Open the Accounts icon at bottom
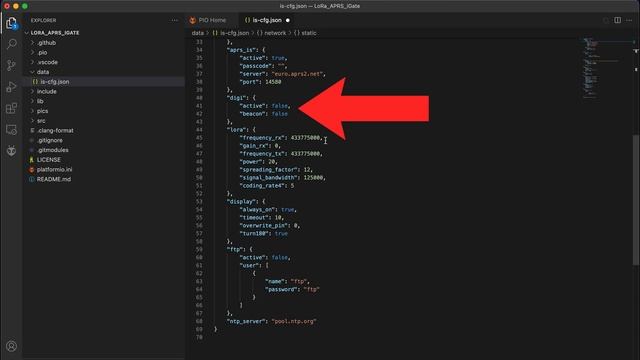This screenshot has width=640, height=360. click(11, 346)
